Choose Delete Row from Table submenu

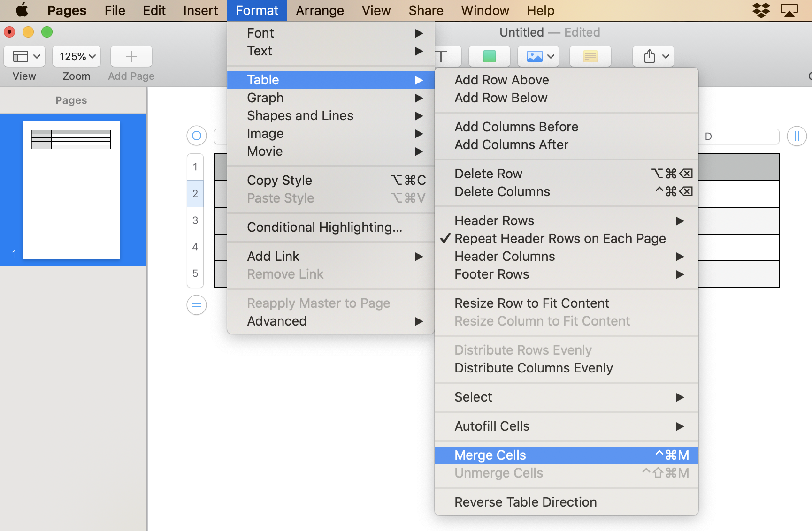[x=567, y=174]
